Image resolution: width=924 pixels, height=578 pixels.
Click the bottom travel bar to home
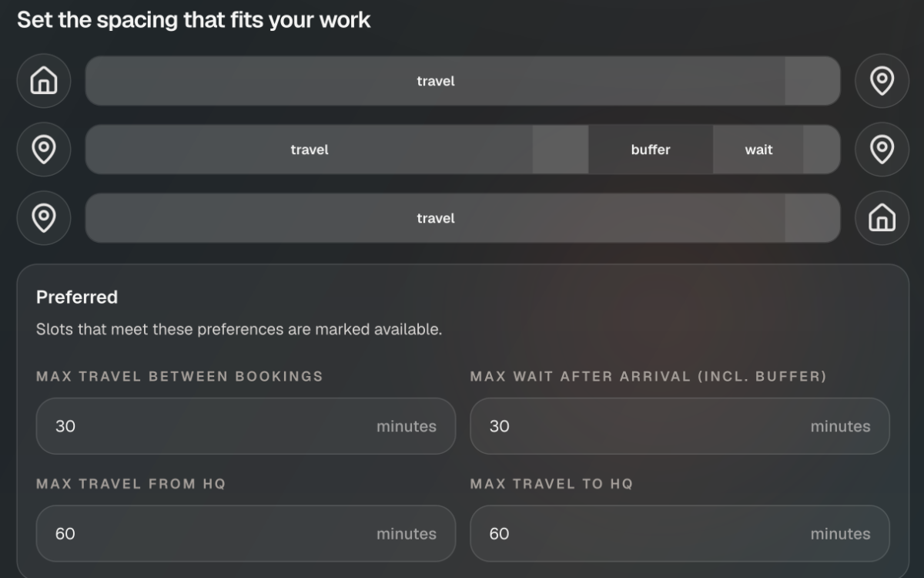463,218
